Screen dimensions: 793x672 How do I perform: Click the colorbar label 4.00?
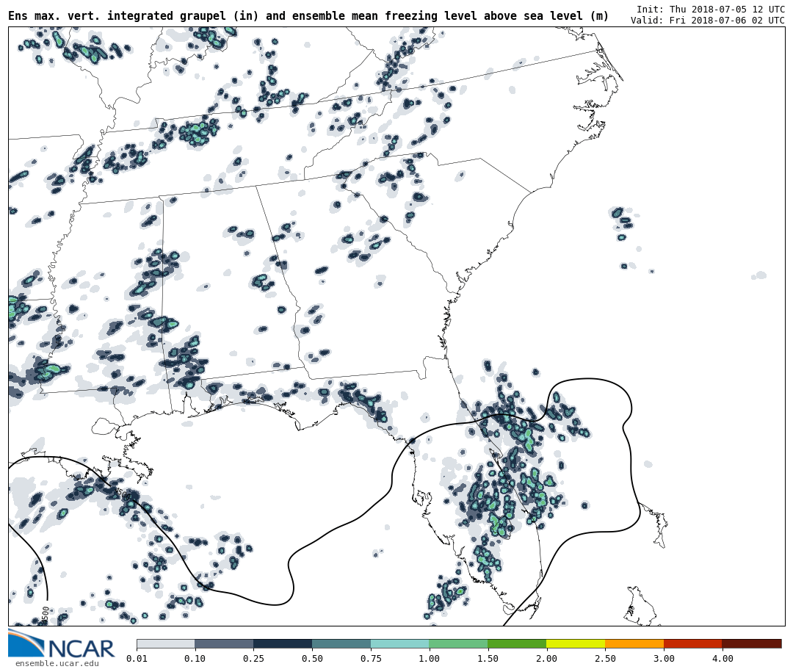coord(723,658)
